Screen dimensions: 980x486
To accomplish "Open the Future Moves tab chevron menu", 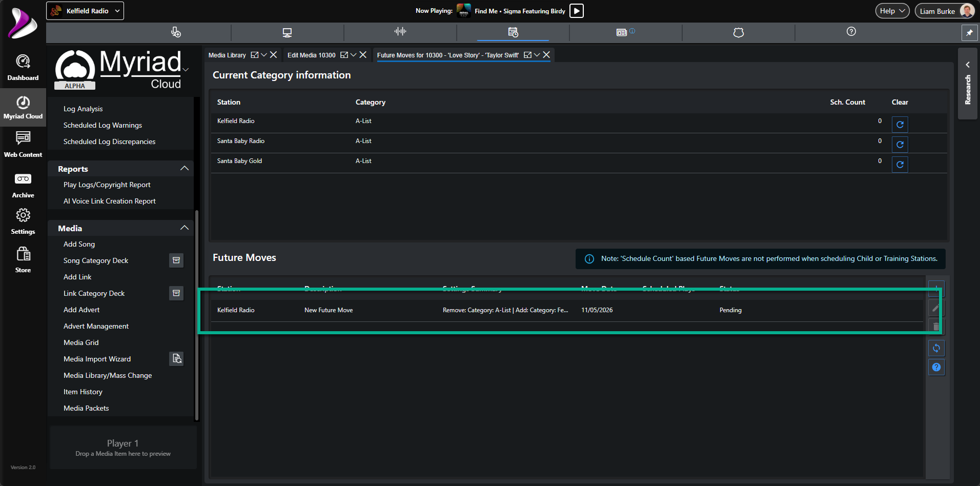I will (537, 55).
